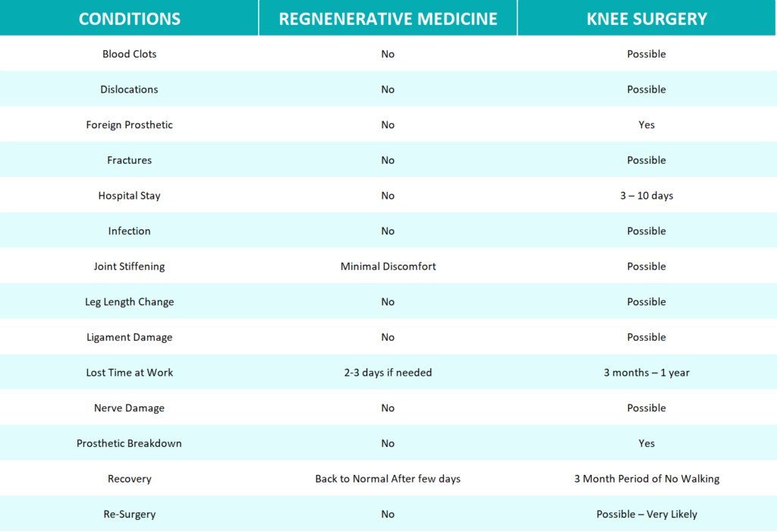Click the Leg Length Change label
The height and width of the screenshot is (532, 777).
click(129, 302)
